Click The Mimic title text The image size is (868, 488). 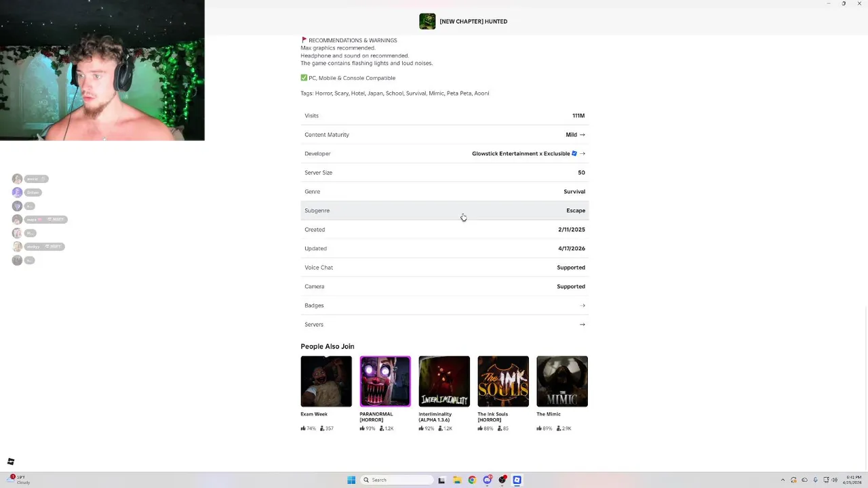pyautogui.click(x=549, y=414)
